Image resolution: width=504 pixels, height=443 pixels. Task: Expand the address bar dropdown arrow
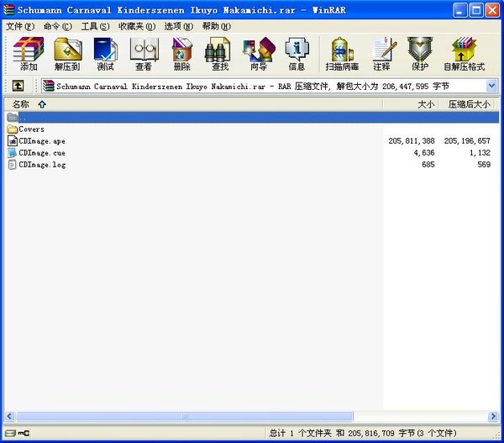point(491,86)
